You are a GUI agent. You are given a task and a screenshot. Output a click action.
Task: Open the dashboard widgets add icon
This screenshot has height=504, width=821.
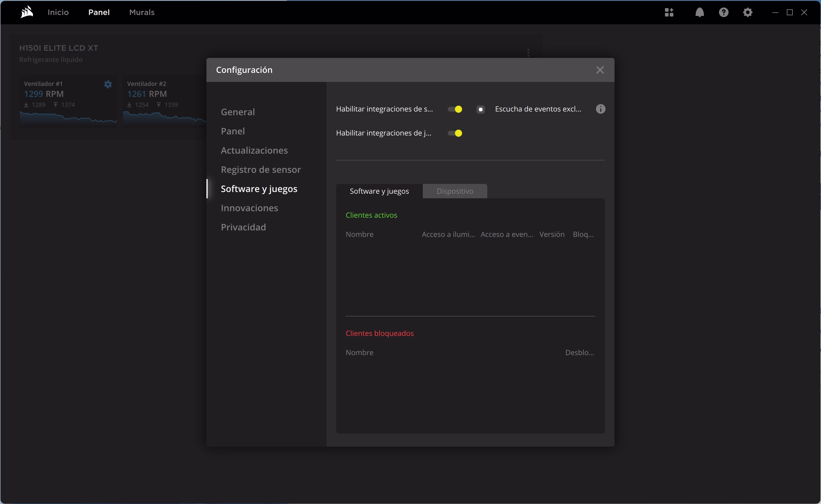pyautogui.click(x=669, y=12)
